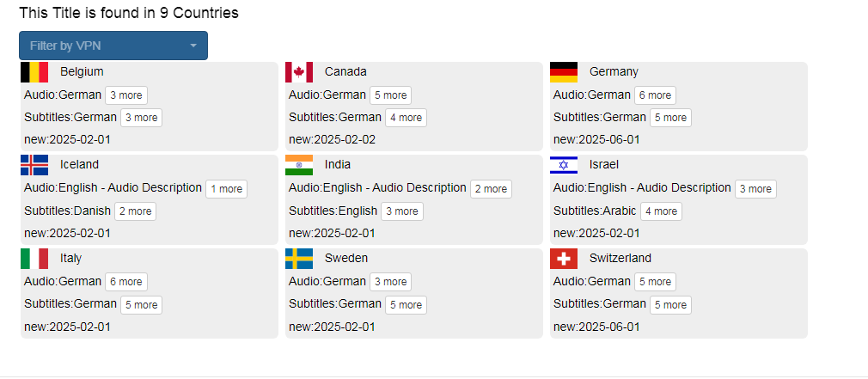The image size is (868, 379).
Task: Click the Canada flag icon
Action: [299, 72]
